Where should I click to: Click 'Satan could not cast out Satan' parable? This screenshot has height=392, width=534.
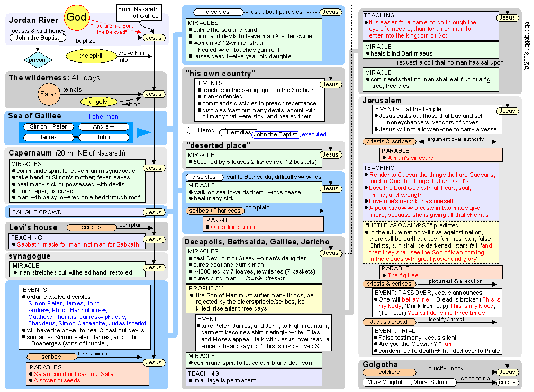point(75,374)
